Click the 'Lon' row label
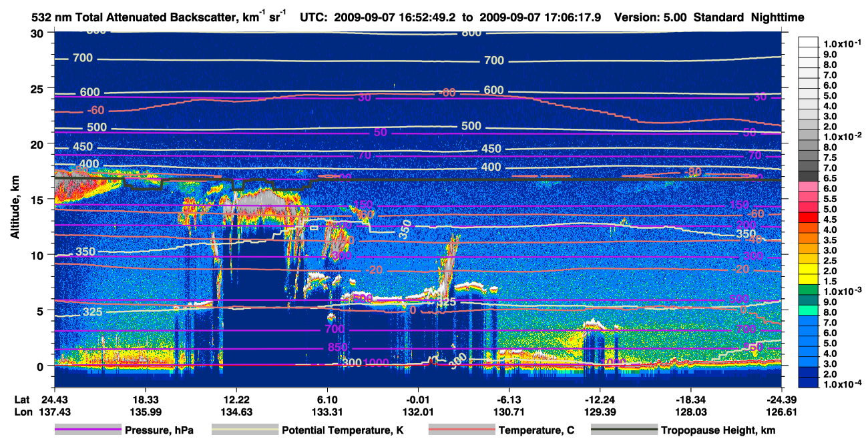Viewport: 868px width, 445px height. tap(22, 412)
